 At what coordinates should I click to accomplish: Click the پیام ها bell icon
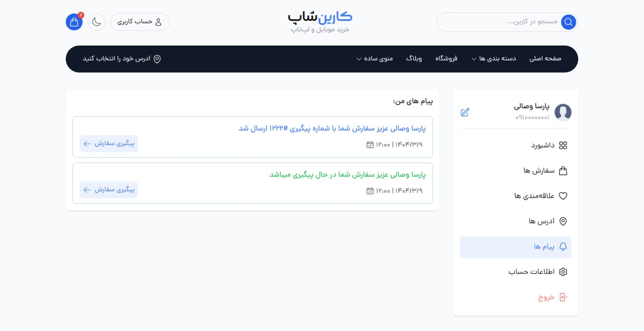[563, 247]
